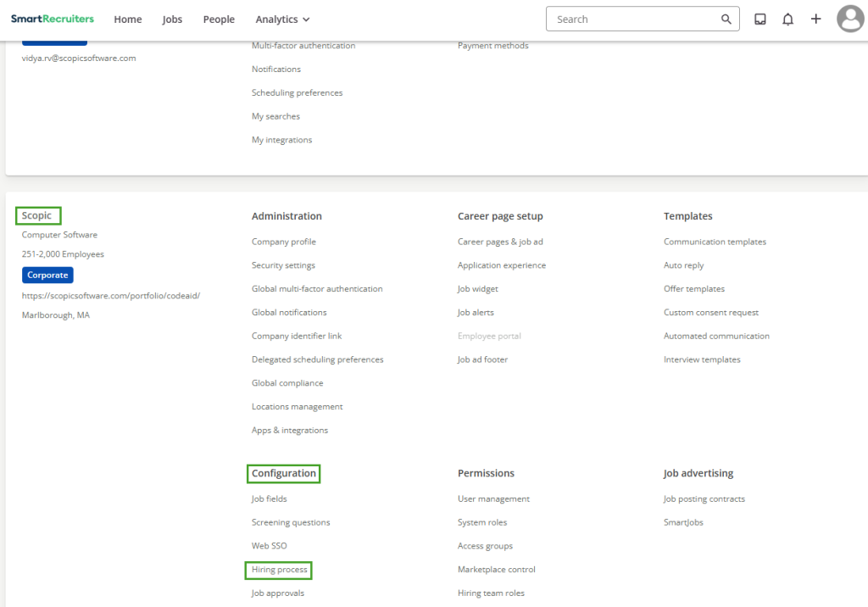Click the search magnifier icon
This screenshot has height=607, width=868.
coord(726,19)
